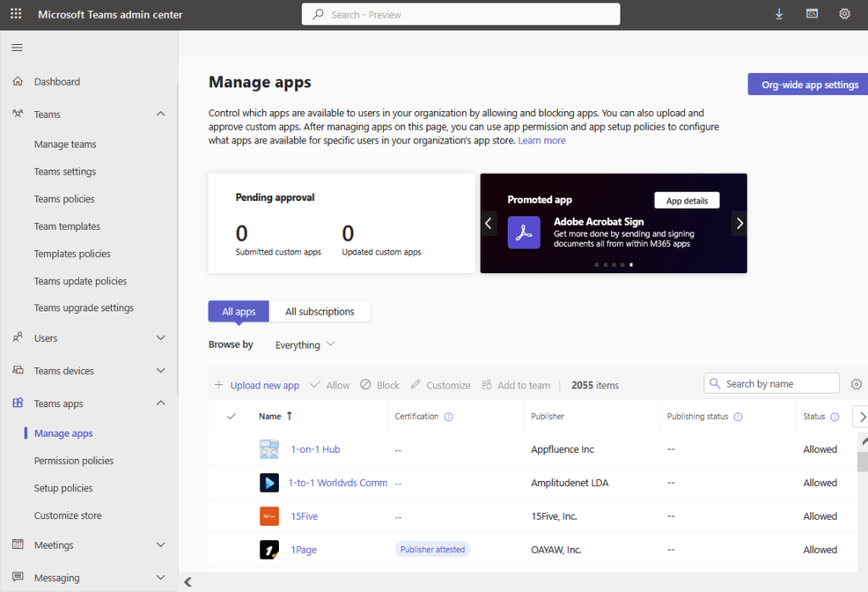Click the Block icon in the toolbar
This screenshot has width=868, height=592.
click(x=366, y=384)
